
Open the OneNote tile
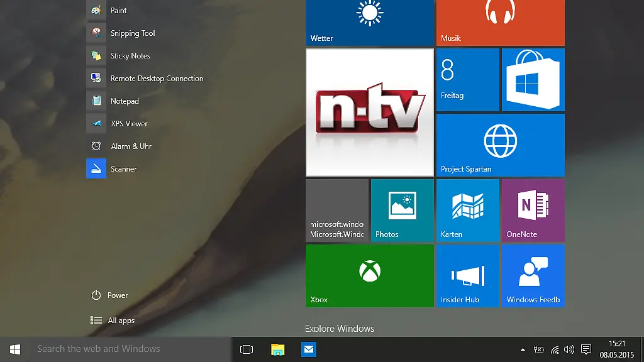point(533,210)
